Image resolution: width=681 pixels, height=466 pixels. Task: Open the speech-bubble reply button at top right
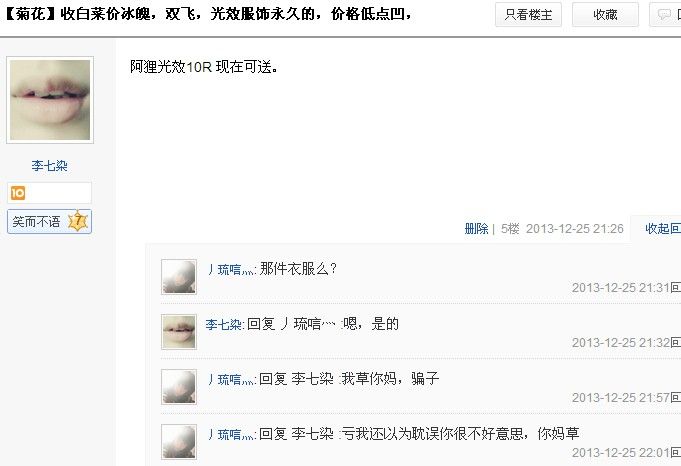[665, 15]
